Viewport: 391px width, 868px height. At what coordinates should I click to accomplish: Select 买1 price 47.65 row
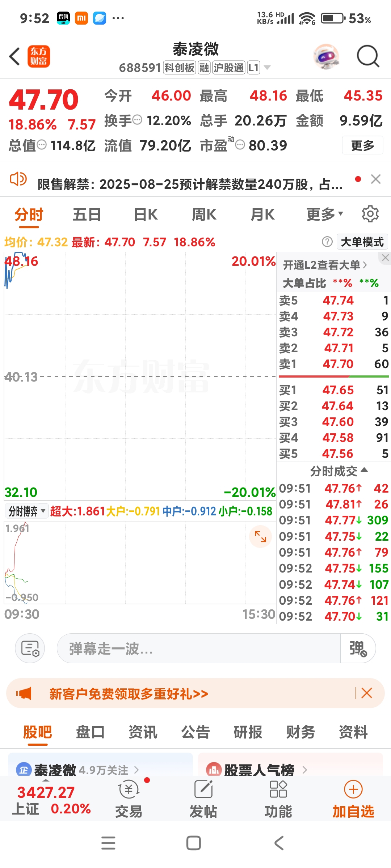(334, 390)
